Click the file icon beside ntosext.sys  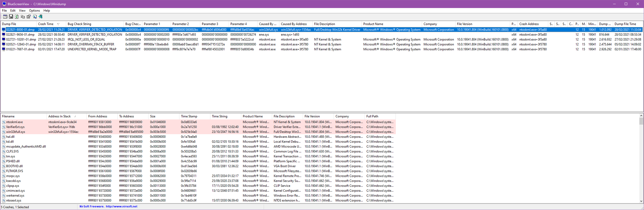(4, 201)
